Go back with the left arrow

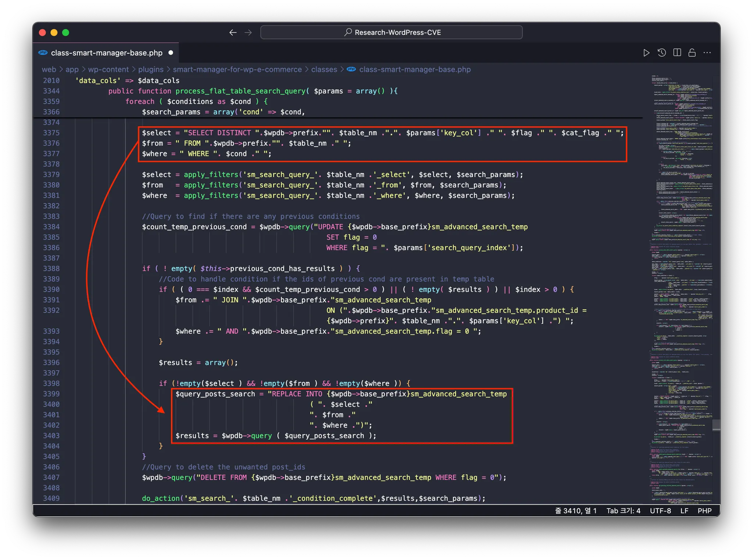click(233, 33)
